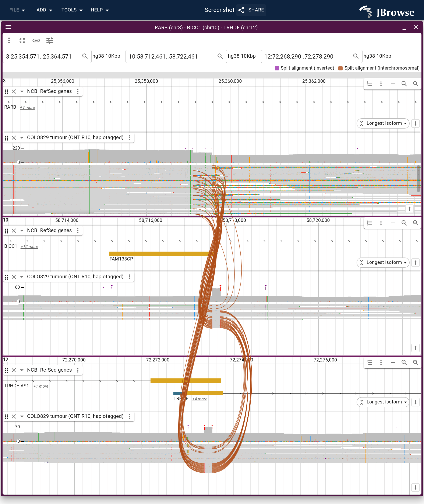424x504 pixels.
Task: Open chr3 COLO829 track three-dot menu
Action: (130, 138)
